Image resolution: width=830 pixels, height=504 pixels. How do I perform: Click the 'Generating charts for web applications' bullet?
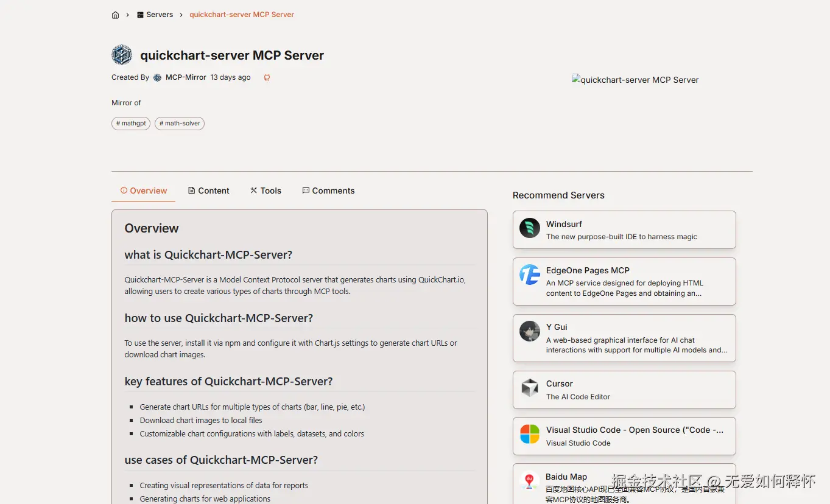[x=205, y=499]
